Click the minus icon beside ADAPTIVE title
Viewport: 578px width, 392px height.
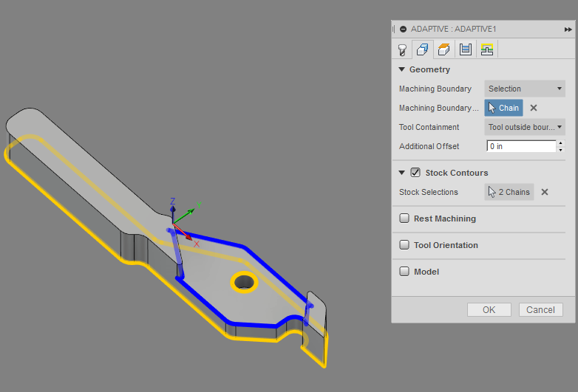click(x=404, y=29)
